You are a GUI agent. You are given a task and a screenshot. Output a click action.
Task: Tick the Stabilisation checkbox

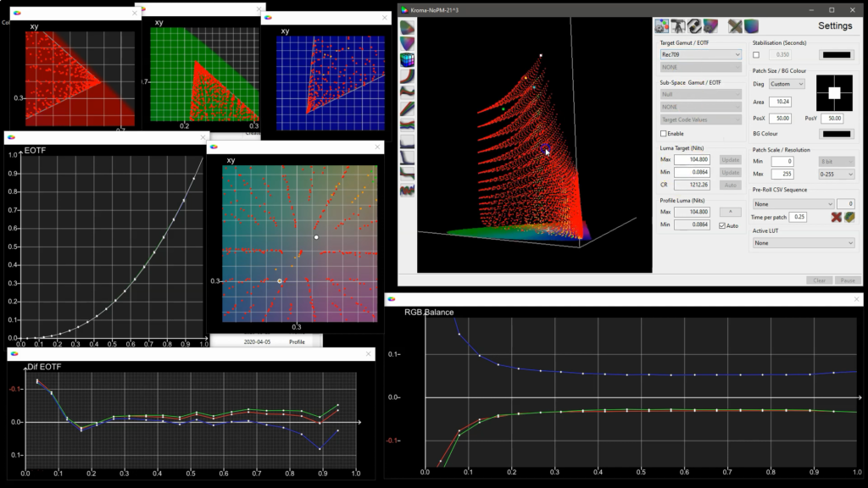[756, 55]
